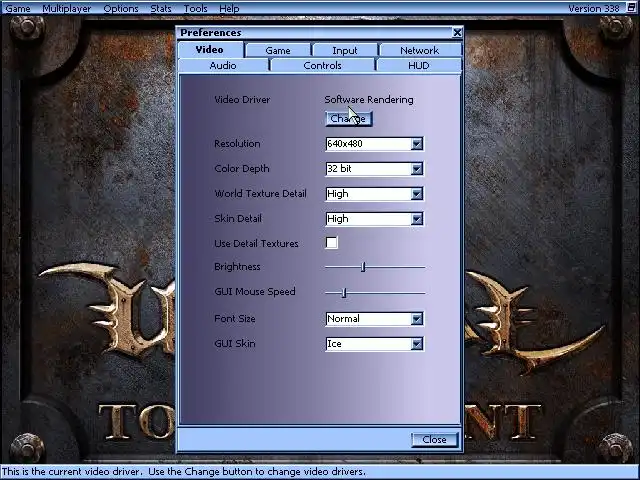Switch to the Controls tab
The image size is (640, 480).
point(322,66)
